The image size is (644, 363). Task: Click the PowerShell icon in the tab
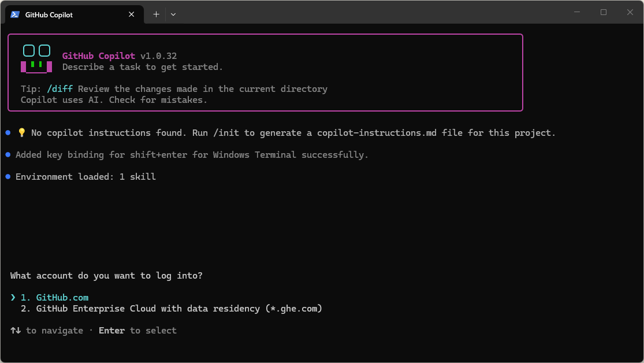pos(15,14)
